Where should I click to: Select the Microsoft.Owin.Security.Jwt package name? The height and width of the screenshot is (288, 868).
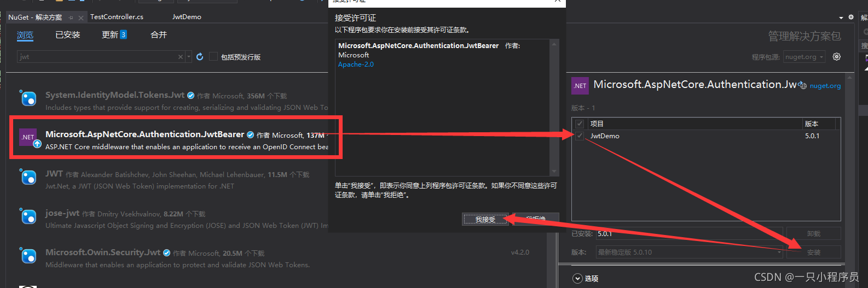[103, 252]
